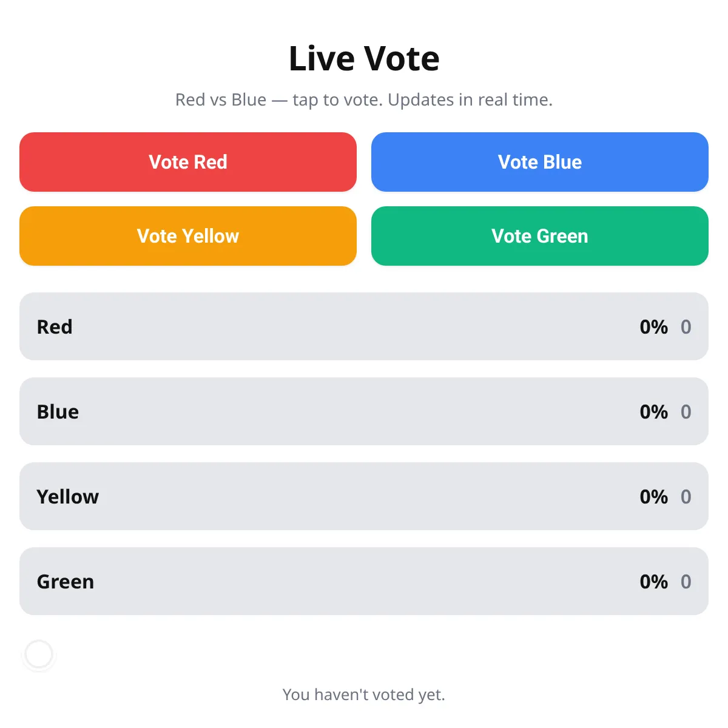Click the Green row's 0% percentage
This screenshot has height=728, width=728.
point(653,582)
